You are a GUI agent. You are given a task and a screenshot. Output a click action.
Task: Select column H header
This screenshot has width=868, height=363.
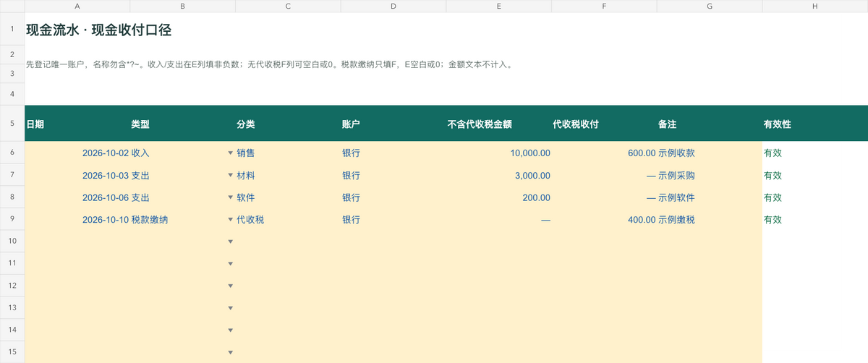(815, 6)
